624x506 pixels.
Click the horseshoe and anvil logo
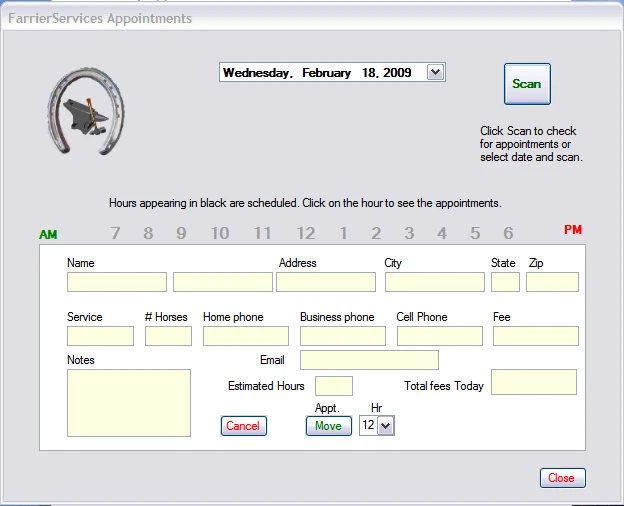(x=86, y=111)
